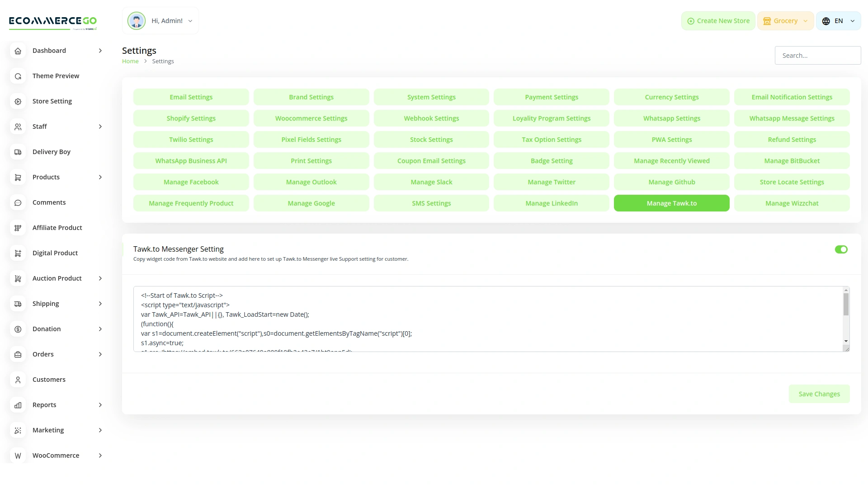Image resolution: width=868 pixels, height=488 pixels.
Task: Click the Create New Store button
Action: [718, 20]
